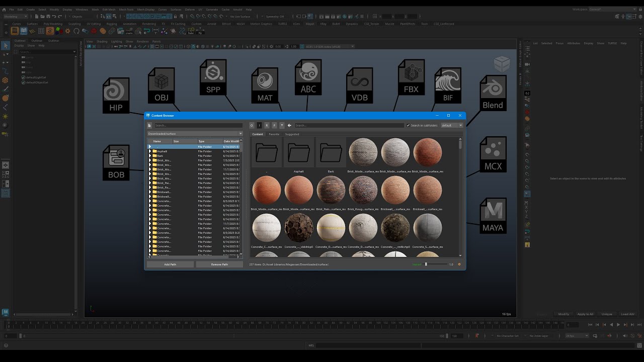Click the Apply to All button in Maya
The width and height of the screenshot is (644, 362).
585,314
